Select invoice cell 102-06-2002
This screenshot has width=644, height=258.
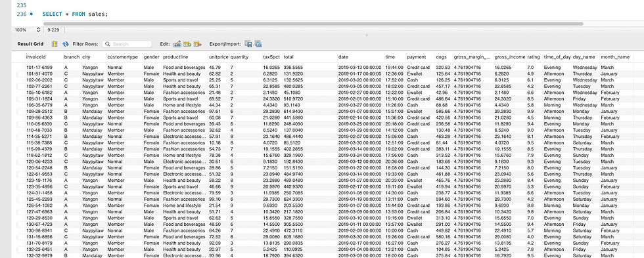[x=39, y=80]
